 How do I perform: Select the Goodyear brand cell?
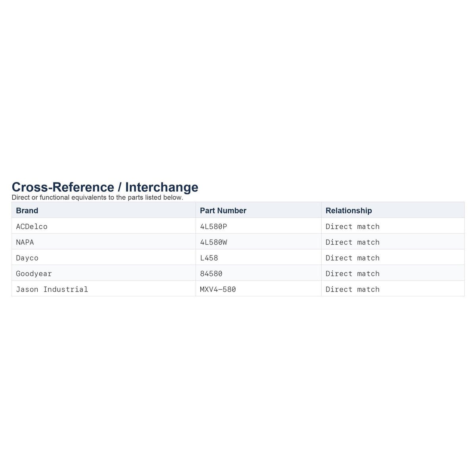(x=104, y=273)
